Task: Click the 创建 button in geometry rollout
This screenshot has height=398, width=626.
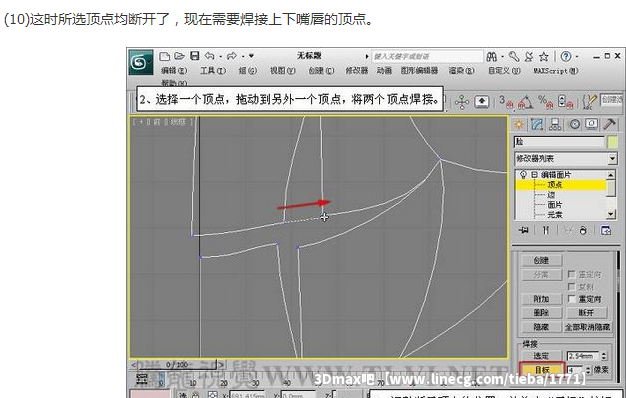Action: [x=542, y=260]
